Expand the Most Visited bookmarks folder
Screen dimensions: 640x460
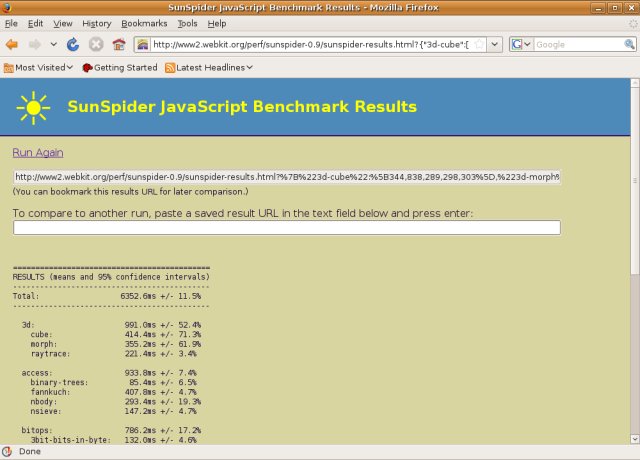38,68
